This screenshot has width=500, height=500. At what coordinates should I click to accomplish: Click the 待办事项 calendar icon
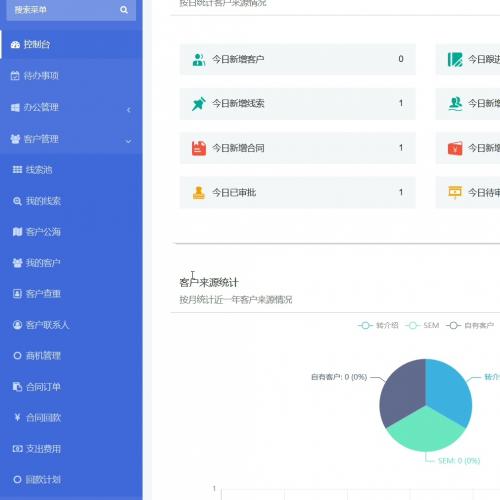tap(15, 76)
